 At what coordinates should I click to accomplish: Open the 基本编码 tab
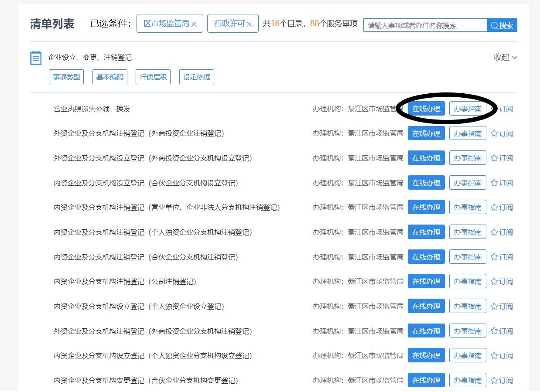(109, 77)
